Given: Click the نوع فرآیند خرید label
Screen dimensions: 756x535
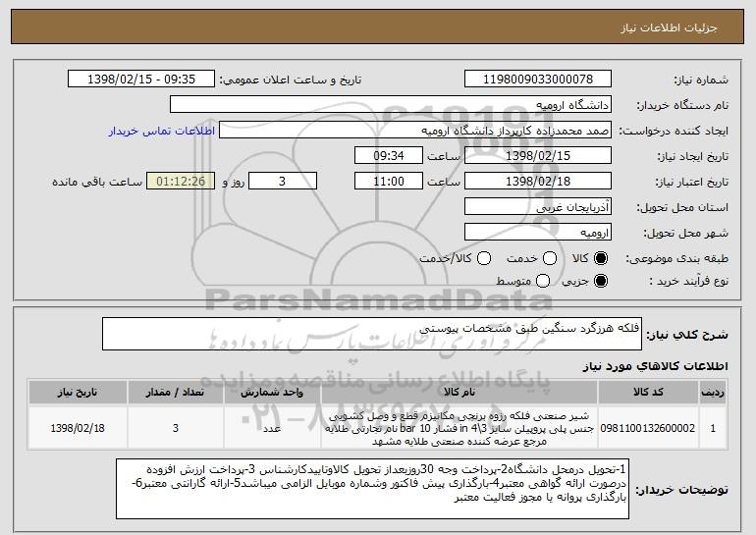Looking at the screenshot, I should [689, 281].
